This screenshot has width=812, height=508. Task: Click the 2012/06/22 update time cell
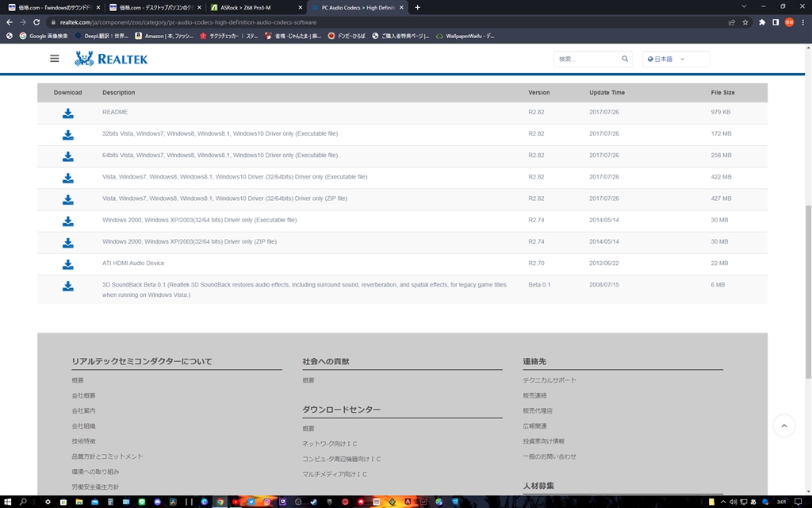pyautogui.click(x=603, y=264)
